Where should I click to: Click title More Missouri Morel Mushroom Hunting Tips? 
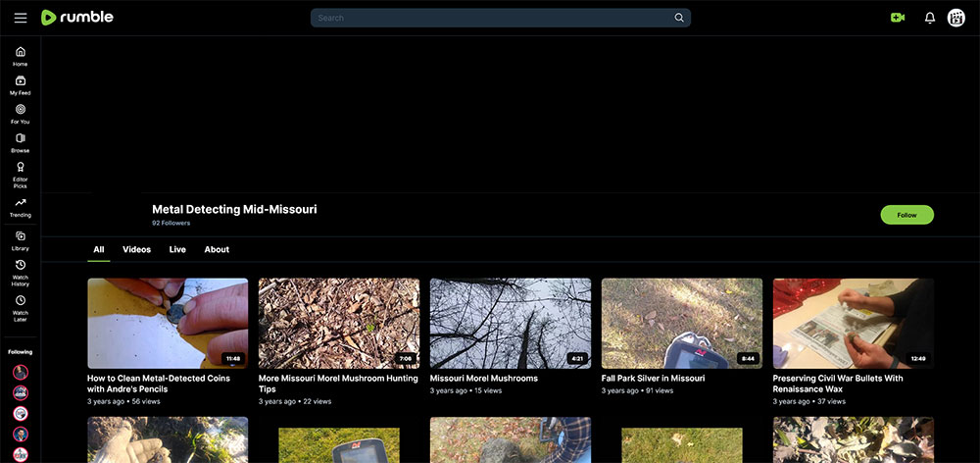point(338,384)
